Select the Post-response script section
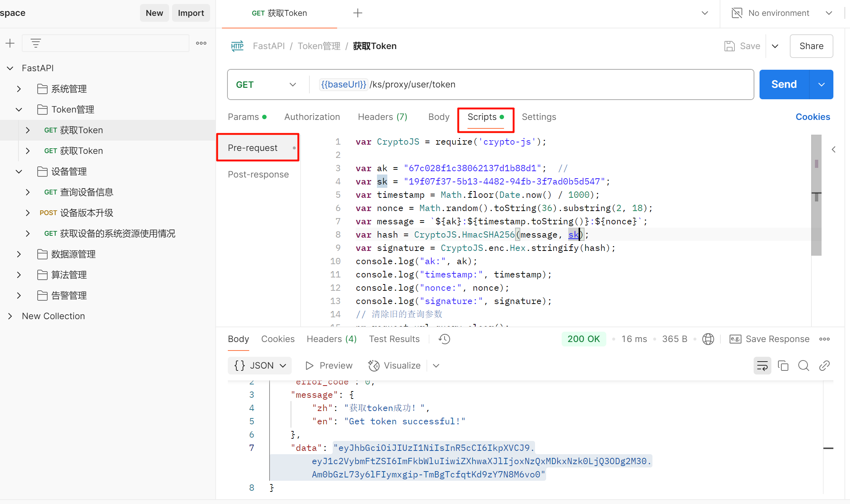The width and height of the screenshot is (850, 504). point(258,175)
